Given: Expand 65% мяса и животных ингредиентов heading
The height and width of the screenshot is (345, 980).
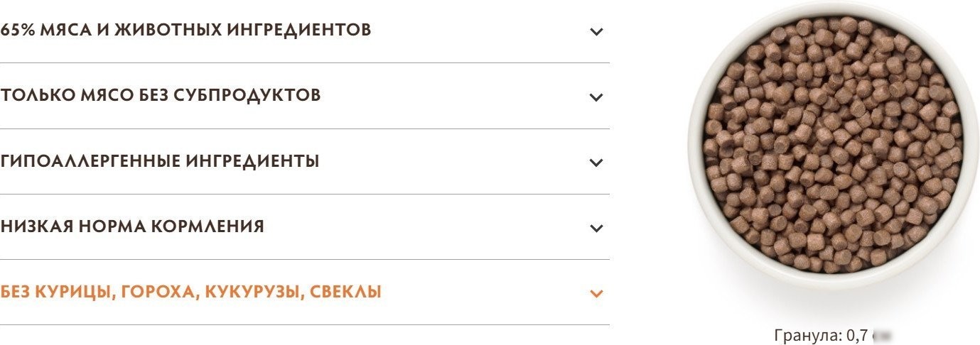Looking at the screenshot, I should [x=185, y=31].
